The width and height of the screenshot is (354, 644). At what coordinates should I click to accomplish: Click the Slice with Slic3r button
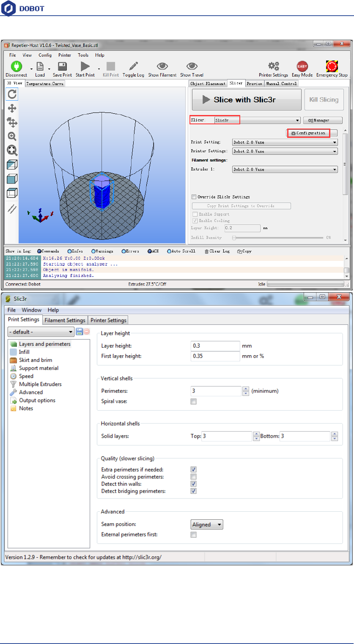247,100
